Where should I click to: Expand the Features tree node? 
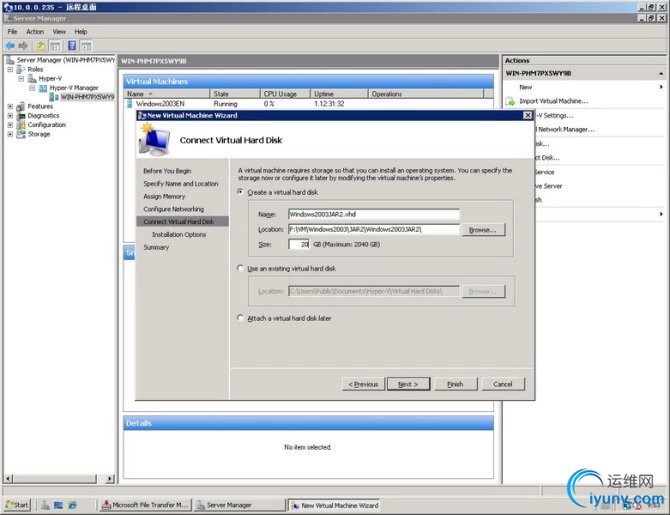10,106
